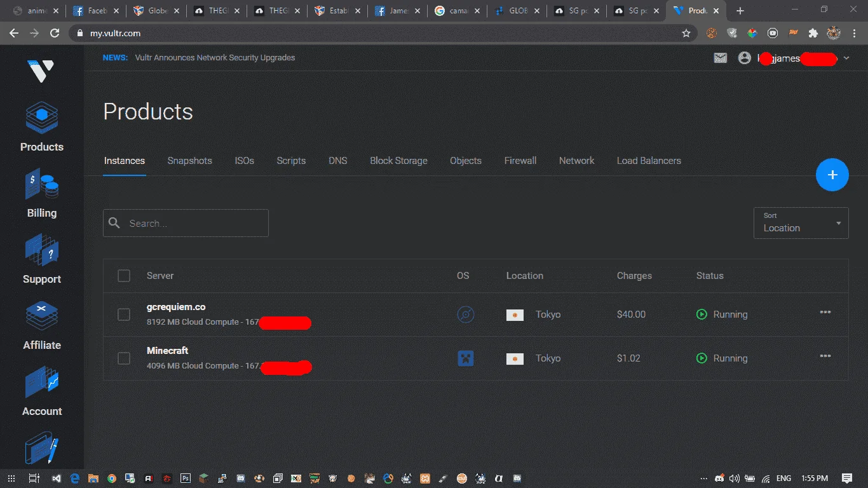Open the more options menu for Minecraft
The image size is (868, 488).
[825, 356]
